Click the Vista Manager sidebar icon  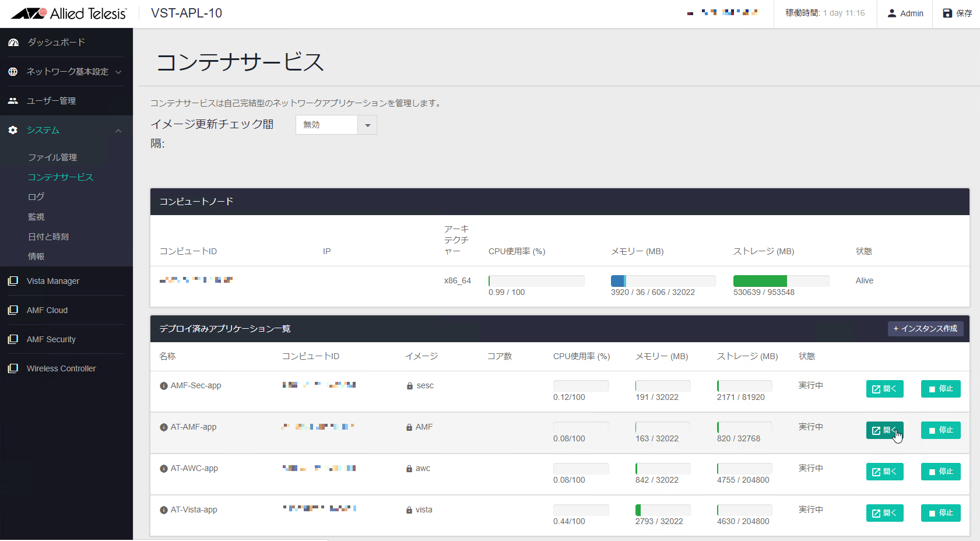[13, 281]
